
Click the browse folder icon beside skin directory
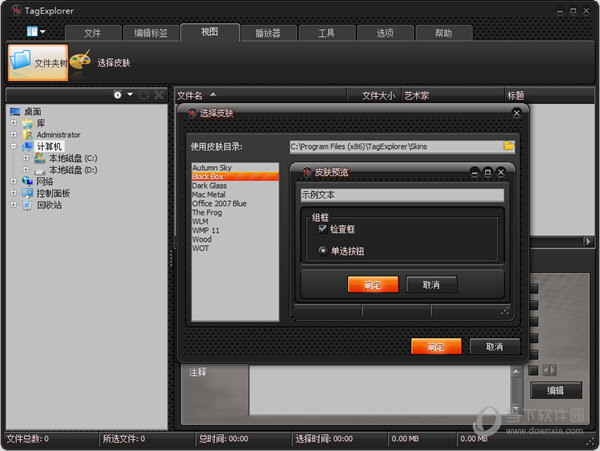509,146
